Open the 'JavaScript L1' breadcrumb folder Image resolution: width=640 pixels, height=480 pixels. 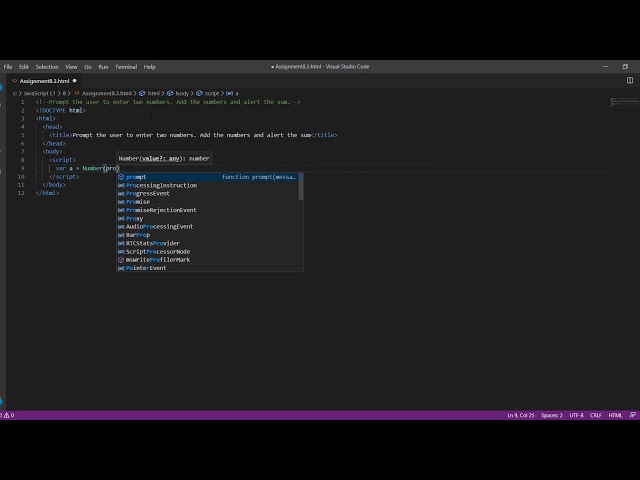[x=39, y=93]
